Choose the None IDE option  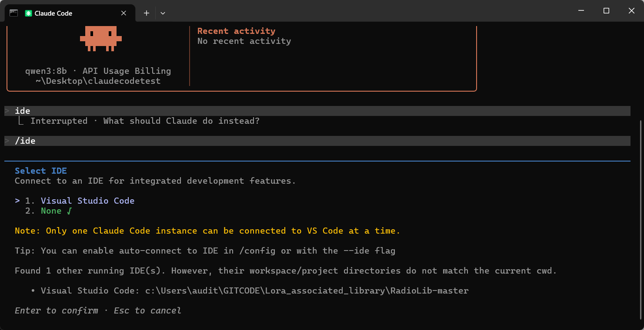56,211
